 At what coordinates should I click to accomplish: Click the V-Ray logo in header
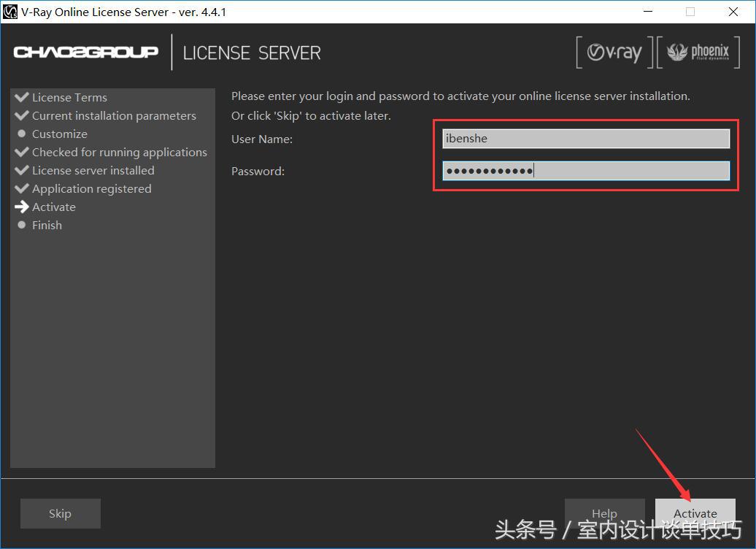614,53
